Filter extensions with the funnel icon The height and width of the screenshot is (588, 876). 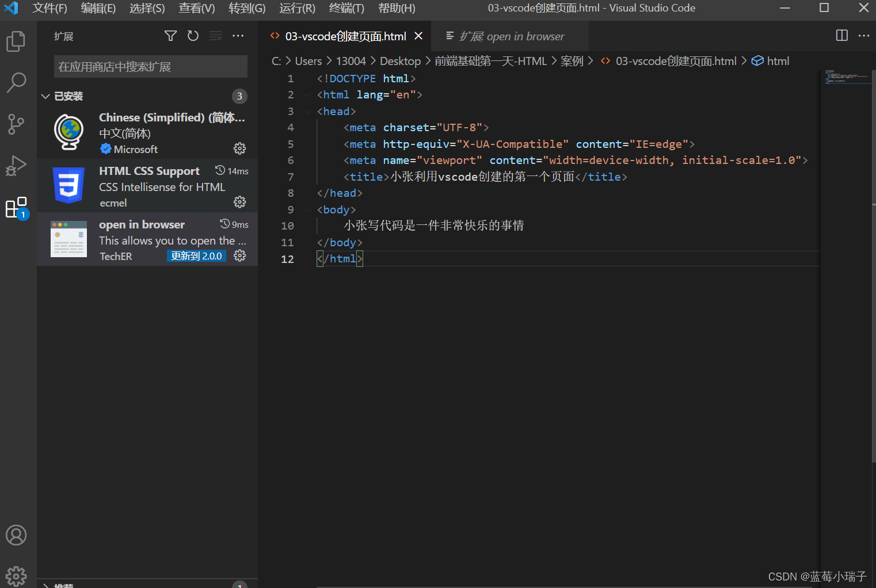[170, 36]
